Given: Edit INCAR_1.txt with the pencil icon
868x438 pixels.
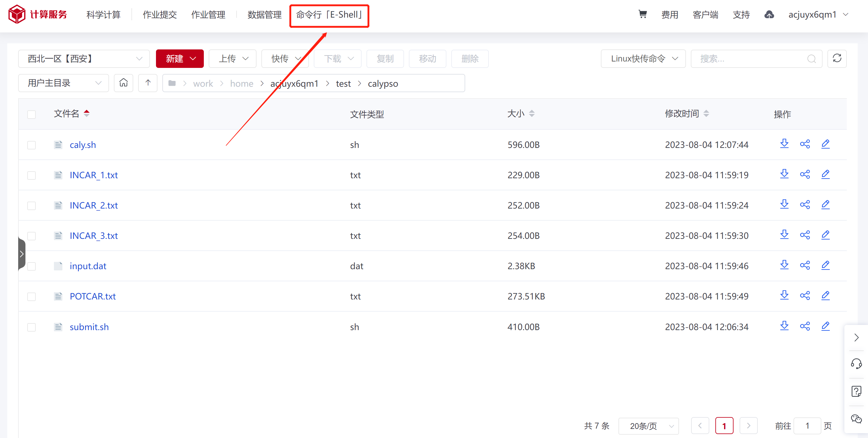Looking at the screenshot, I should tap(825, 174).
